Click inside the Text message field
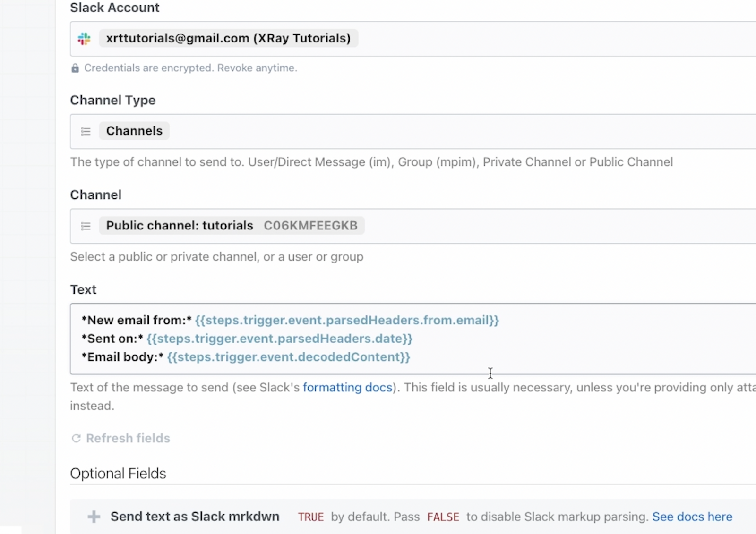 pos(413,339)
